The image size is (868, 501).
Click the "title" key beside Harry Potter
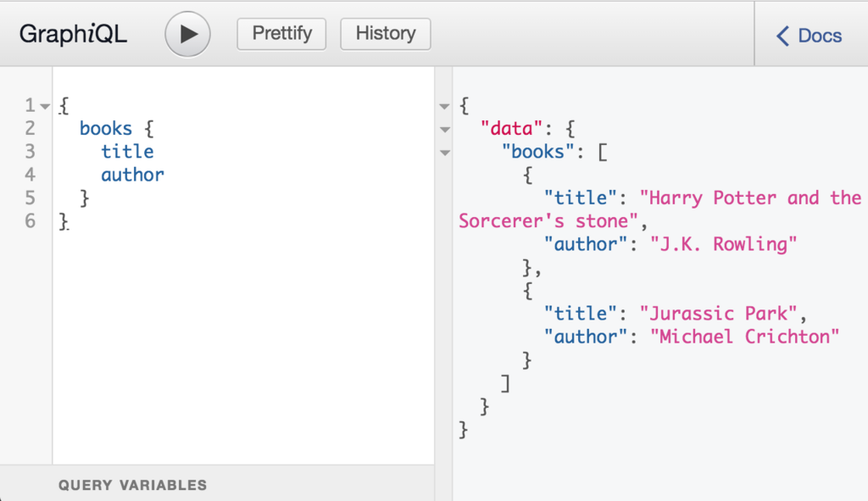(580, 198)
